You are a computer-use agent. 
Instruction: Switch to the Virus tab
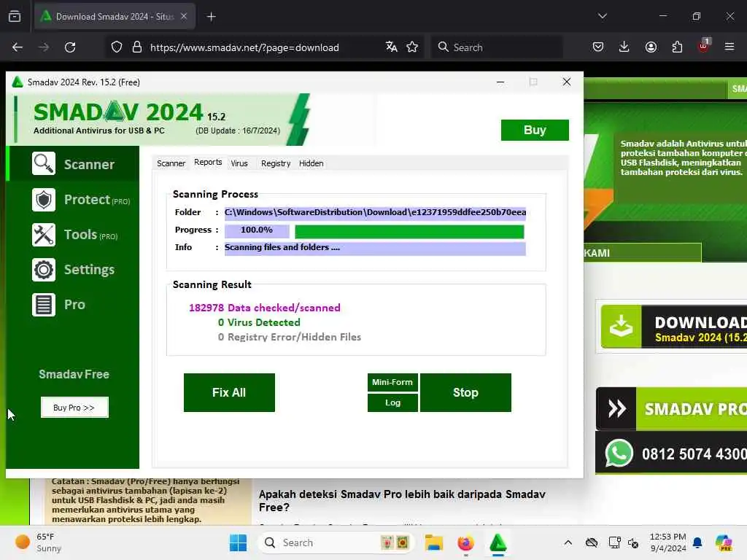239,163
